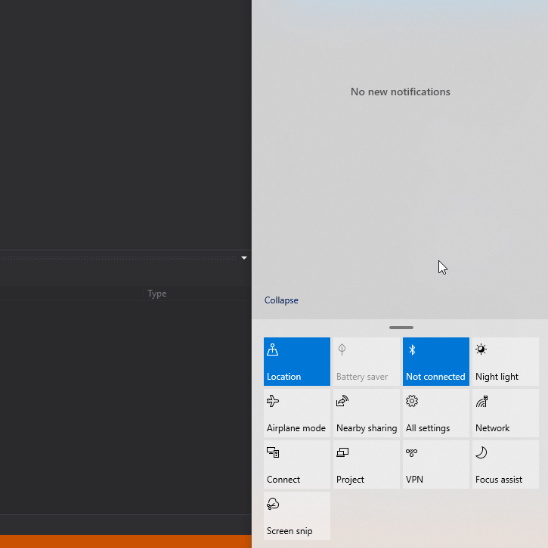Click the quick actions drag handle bar
Image resolution: width=548 pixels, height=548 pixels.
pos(401,327)
